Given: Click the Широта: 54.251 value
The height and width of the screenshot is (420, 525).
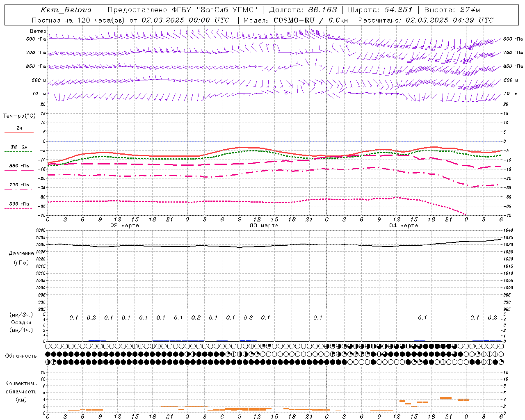Looking at the screenshot, I should pos(380,10).
